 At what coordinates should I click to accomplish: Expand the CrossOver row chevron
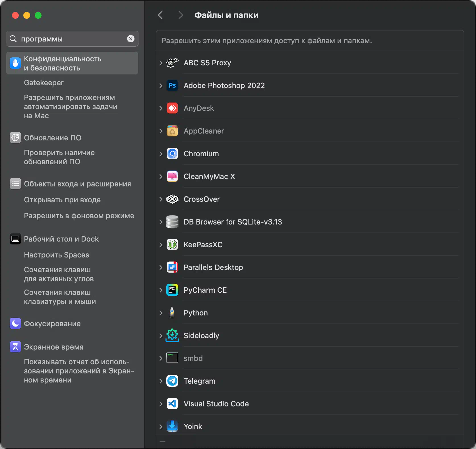pyautogui.click(x=161, y=199)
